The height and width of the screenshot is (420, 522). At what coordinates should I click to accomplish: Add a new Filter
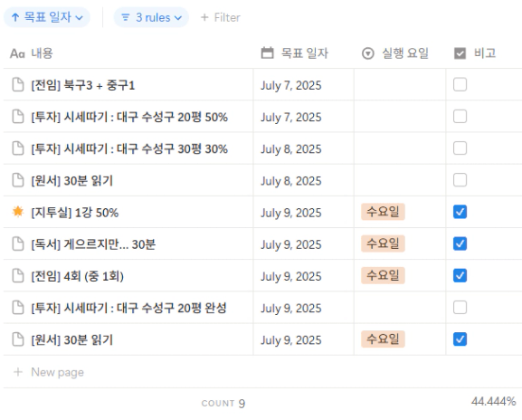(x=221, y=17)
